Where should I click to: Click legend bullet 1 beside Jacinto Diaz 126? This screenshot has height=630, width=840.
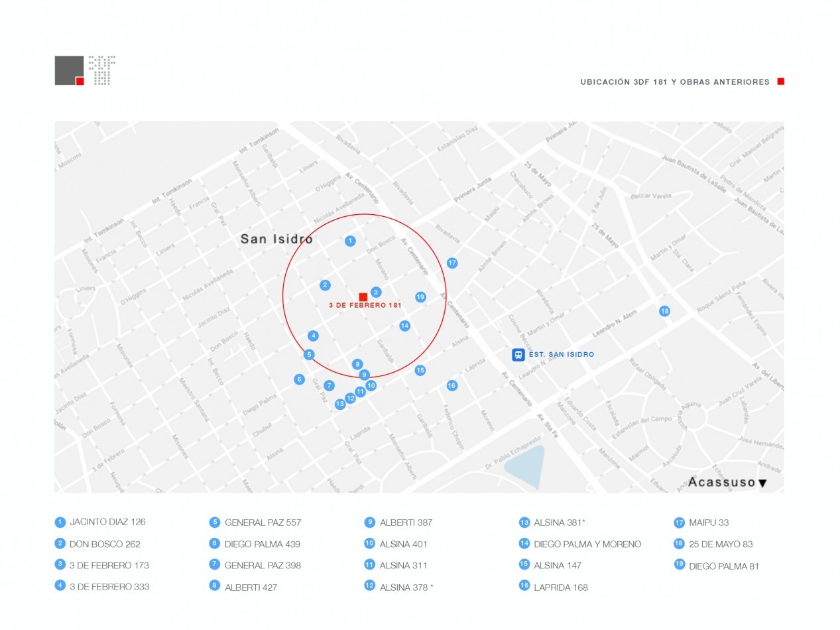(60, 522)
